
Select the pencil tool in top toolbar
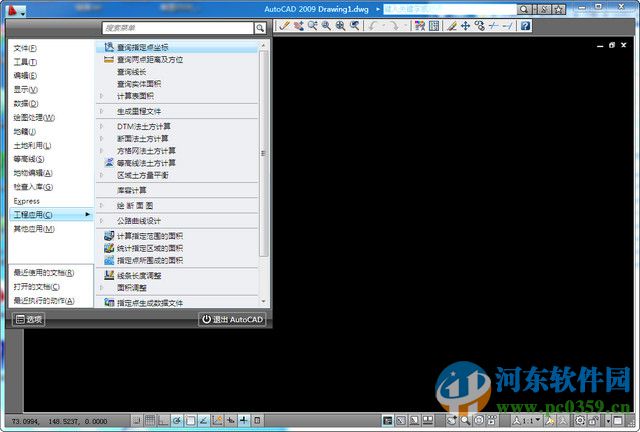[x=284, y=26]
